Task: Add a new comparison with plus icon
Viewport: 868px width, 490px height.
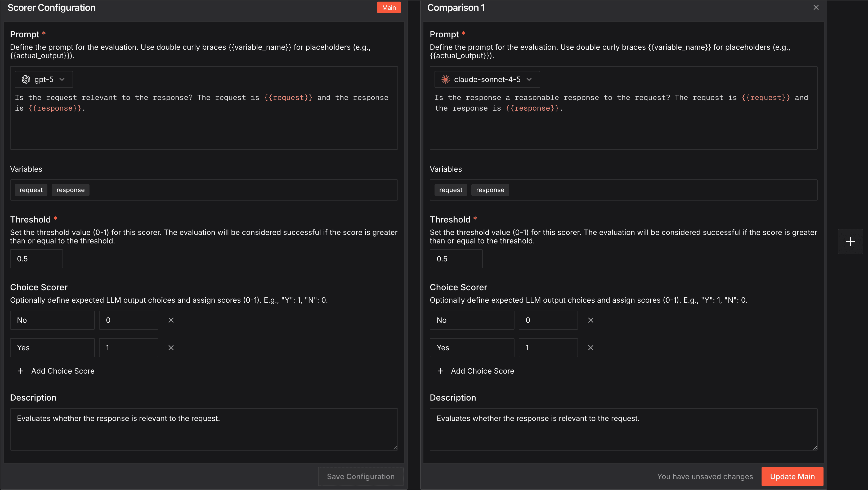Action: click(x=850, y=242)
